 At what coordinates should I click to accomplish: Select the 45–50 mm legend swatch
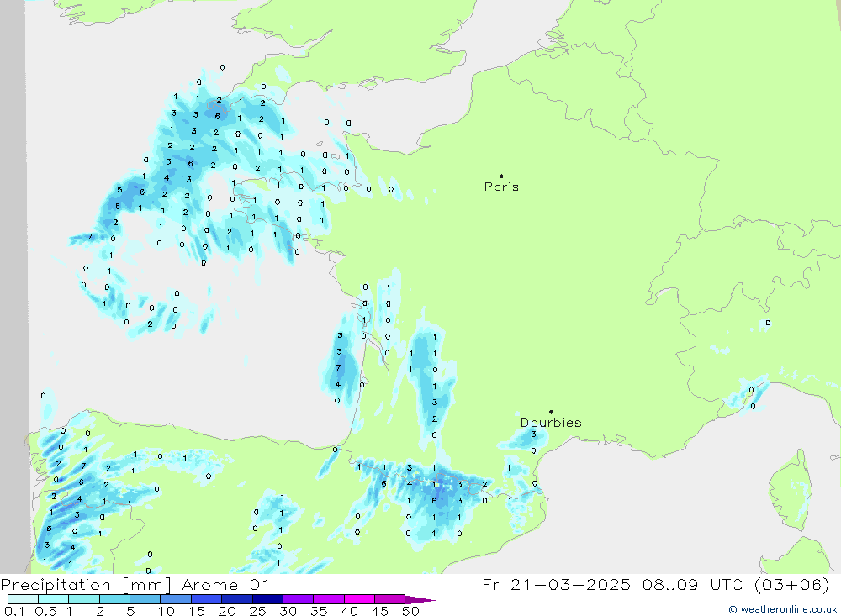390,599
